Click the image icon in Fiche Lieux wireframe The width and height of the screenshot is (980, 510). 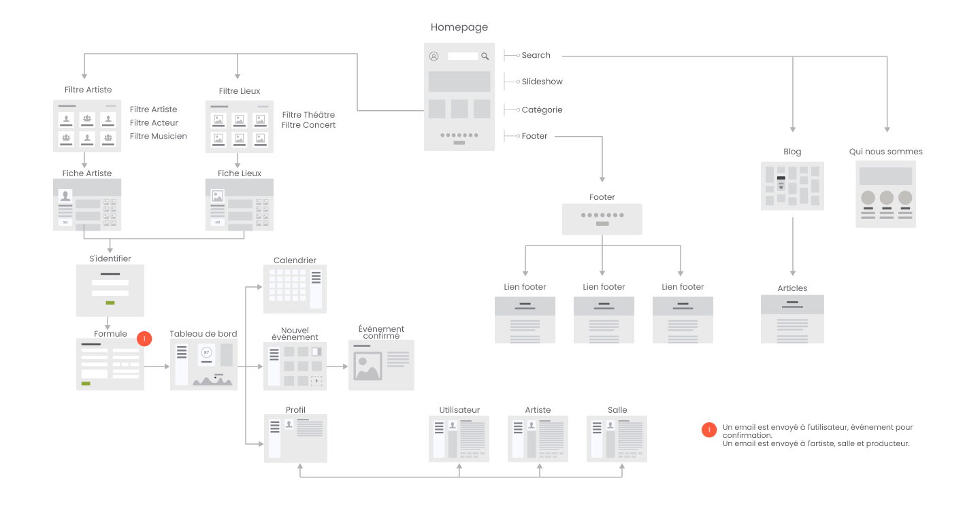pos(218,196)
